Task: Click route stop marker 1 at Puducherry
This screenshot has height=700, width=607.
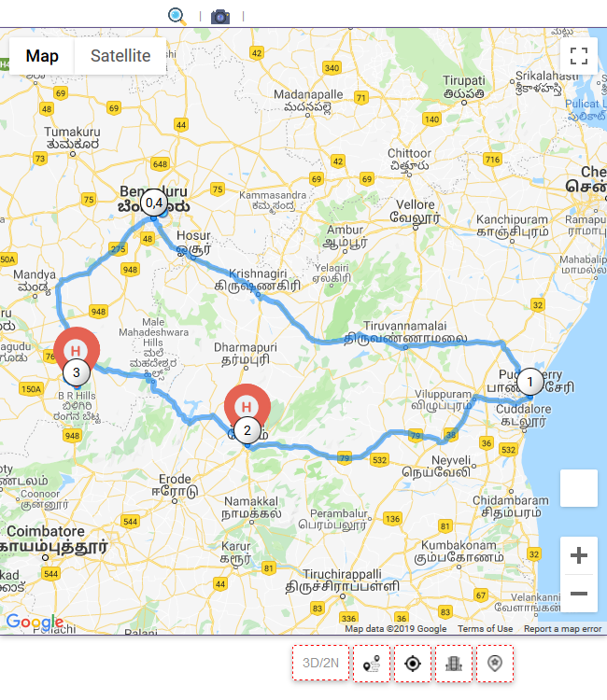Action: (x=530, y=382)
